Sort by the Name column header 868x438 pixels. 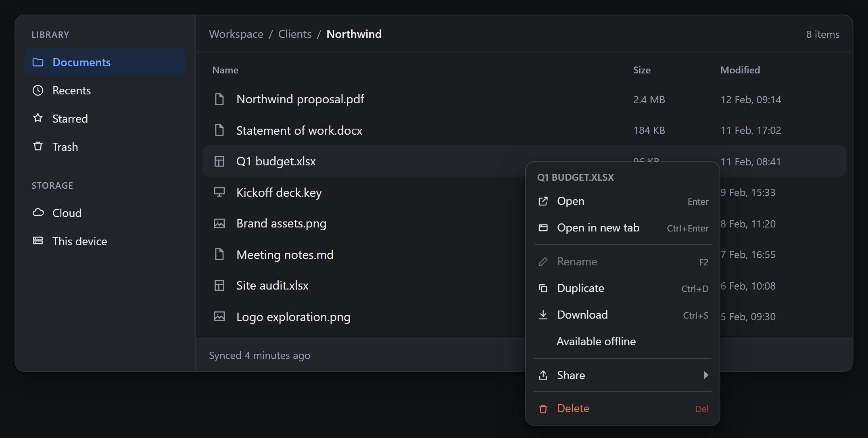click(225, 70)
